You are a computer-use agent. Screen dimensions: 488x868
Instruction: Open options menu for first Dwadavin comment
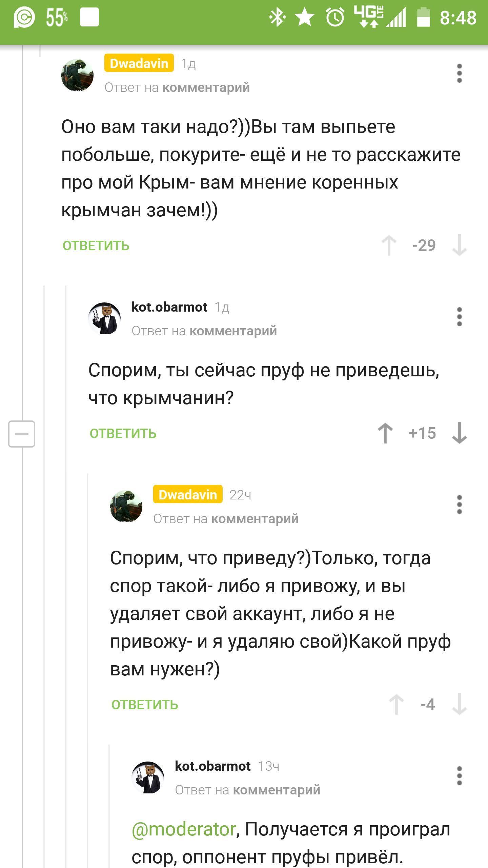click(459, 73)
